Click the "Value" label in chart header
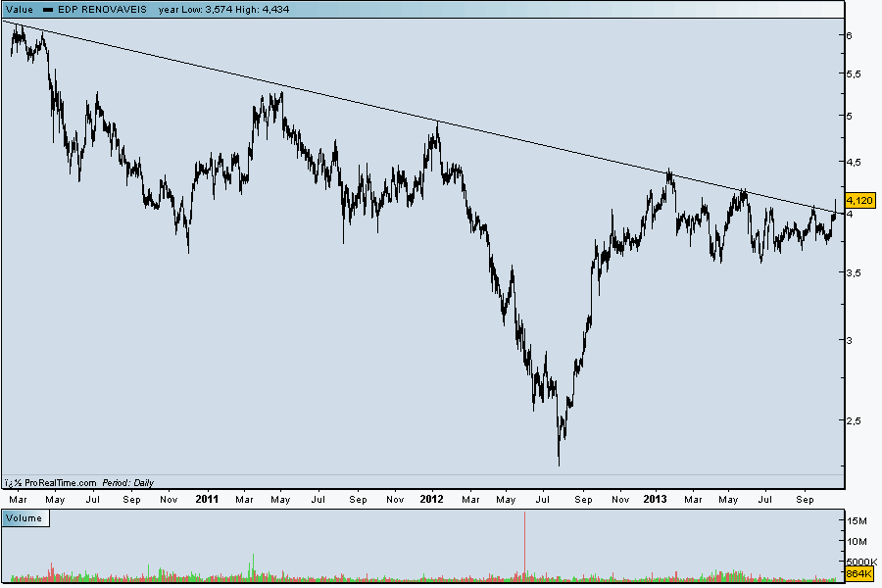The width and height of the screenshot is (882, 588). pyautogui.click(x=20, y=10)
